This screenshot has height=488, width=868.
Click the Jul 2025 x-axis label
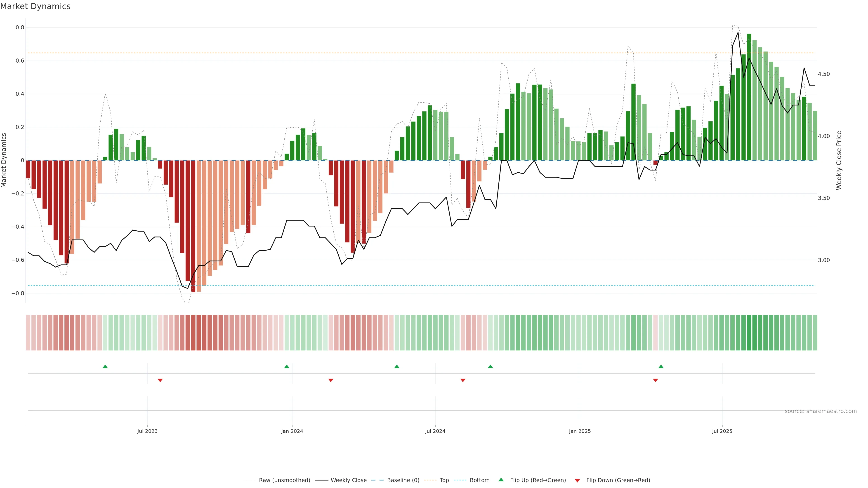(722, 431)
